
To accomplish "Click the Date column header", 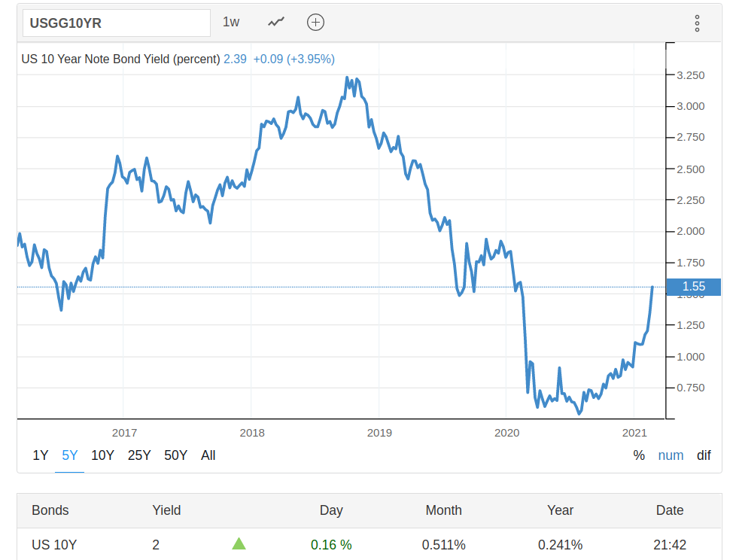I will 670,510.
